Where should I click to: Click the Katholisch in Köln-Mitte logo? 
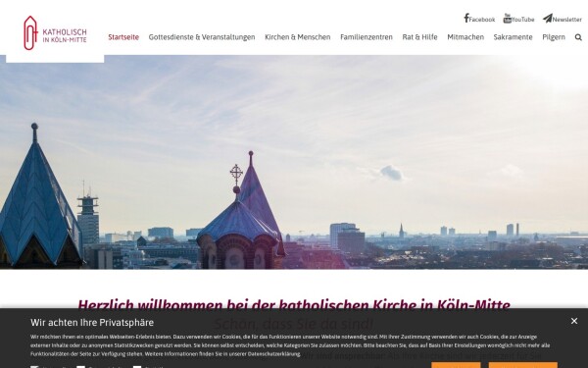click(x=55, y=33)
